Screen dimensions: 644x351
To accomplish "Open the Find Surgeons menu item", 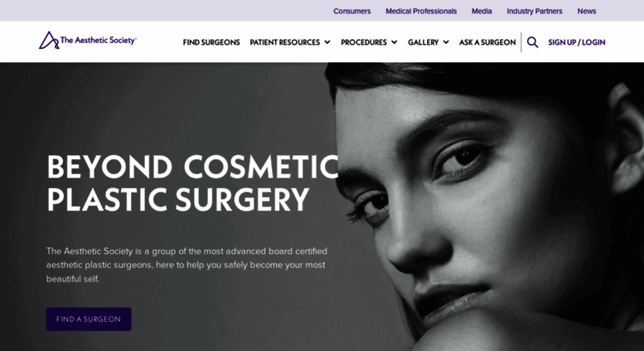I will click(211, 42).
